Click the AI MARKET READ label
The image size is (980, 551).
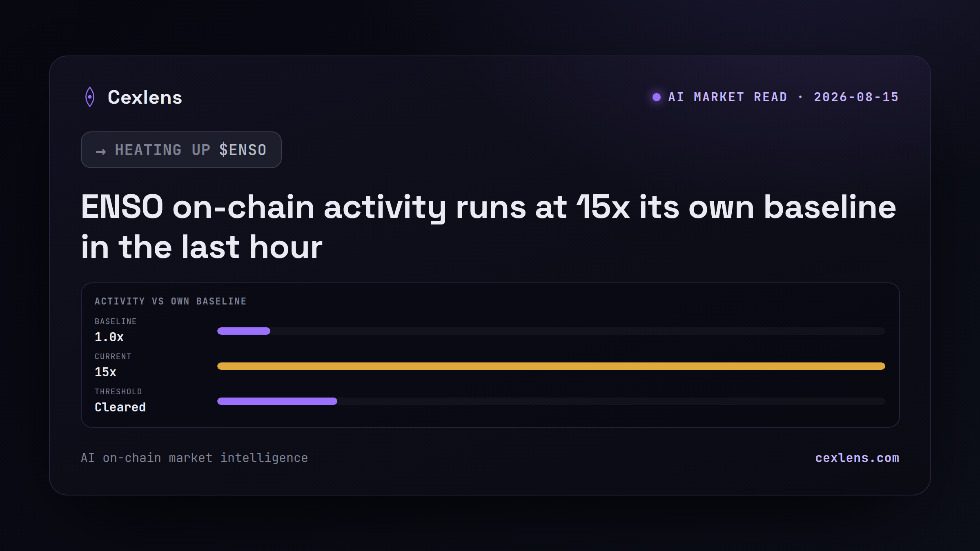[728, 97]
